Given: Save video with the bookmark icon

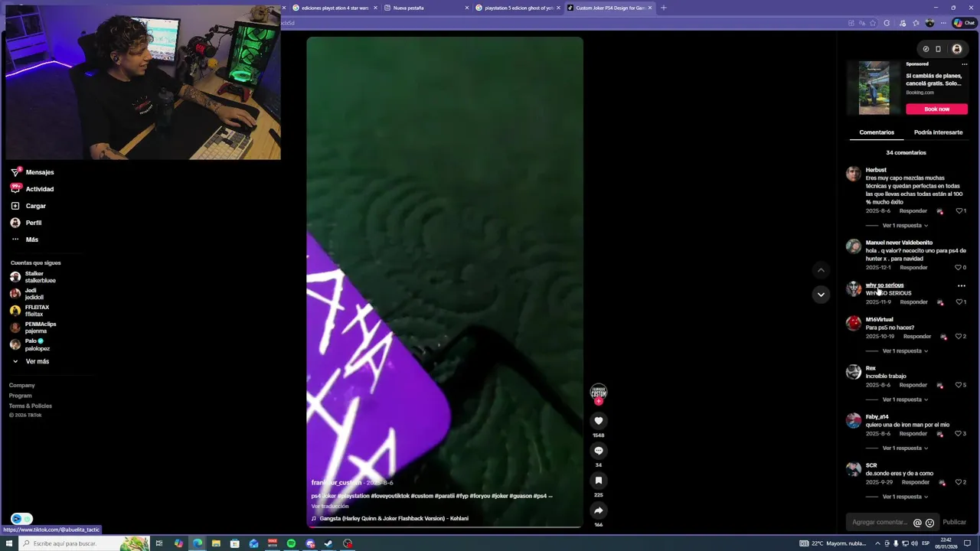Looking at the screenshot, I should 599,481.
